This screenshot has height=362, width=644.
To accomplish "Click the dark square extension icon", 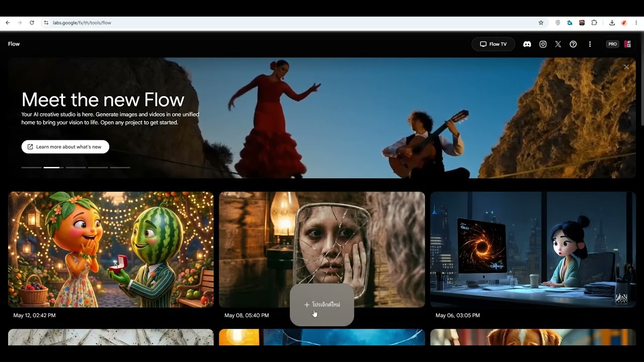I will [582, 23].
